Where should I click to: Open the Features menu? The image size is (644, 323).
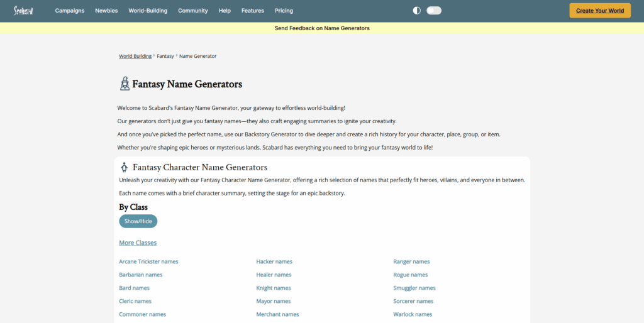pyautogui.click(x=253, y=11)
